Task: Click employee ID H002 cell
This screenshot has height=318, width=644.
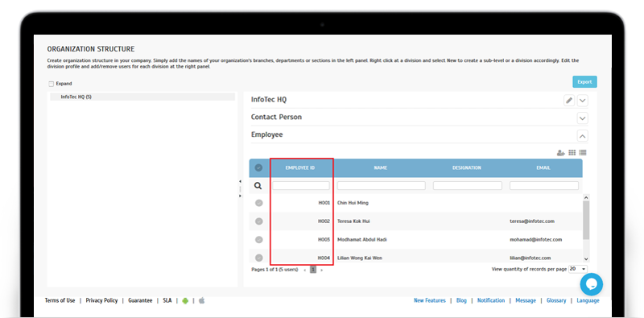Action: [x=324, y=221]
